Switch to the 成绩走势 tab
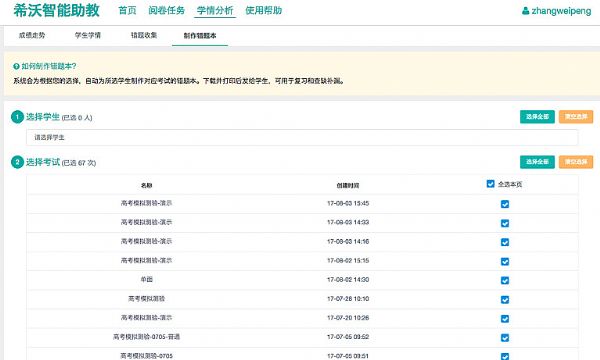The image size is (600, 360). pyautogui.click(x=32, y=35)
